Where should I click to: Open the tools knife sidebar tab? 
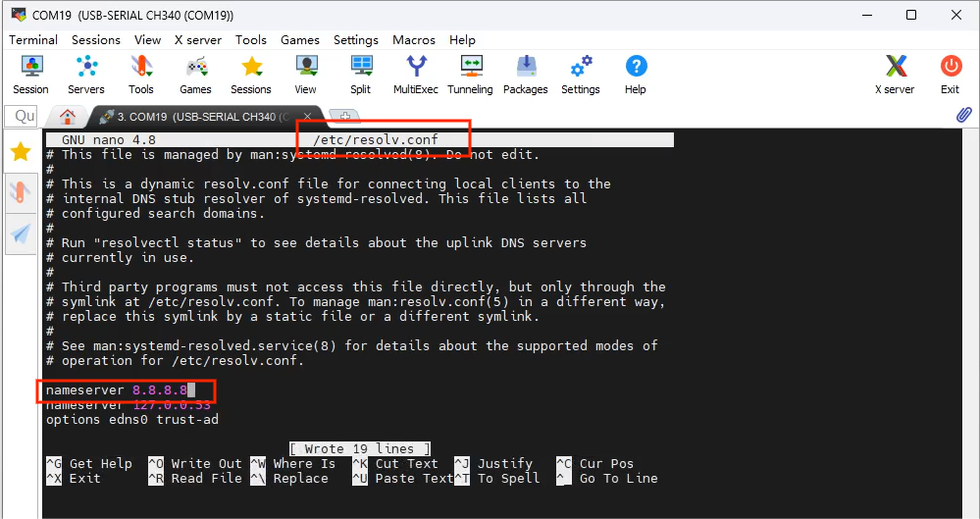click(x=21, y=192)
